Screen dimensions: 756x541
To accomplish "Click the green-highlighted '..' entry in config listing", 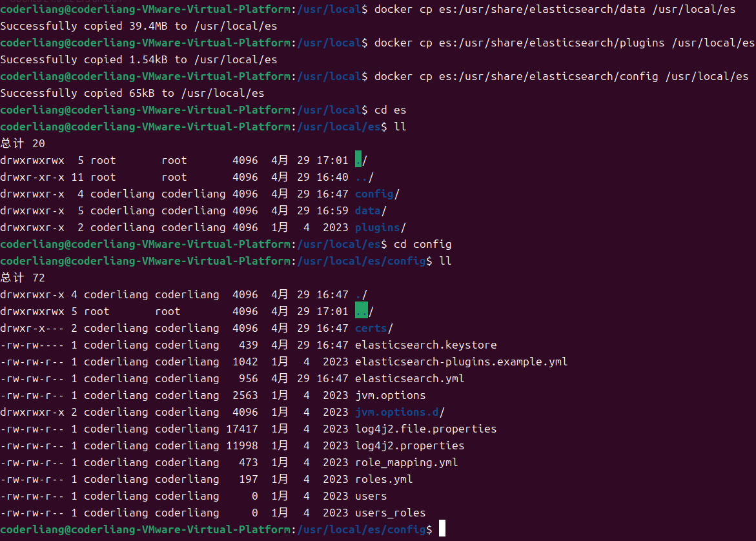I will pos(362,311).
